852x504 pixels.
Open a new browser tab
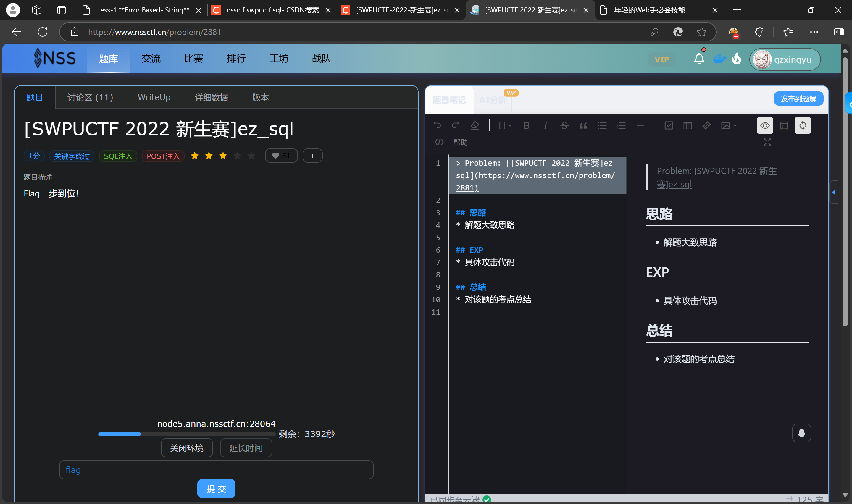coord(737,10)
